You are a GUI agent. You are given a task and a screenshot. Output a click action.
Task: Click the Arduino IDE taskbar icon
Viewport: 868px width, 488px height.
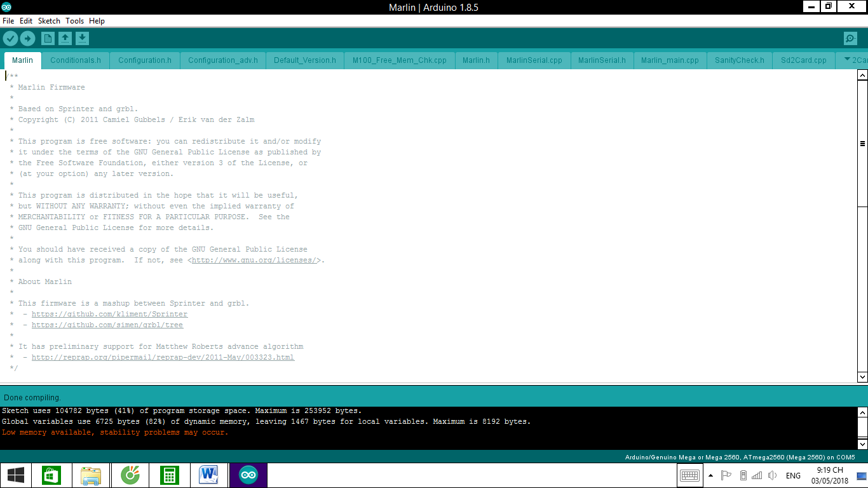[248, 475]
